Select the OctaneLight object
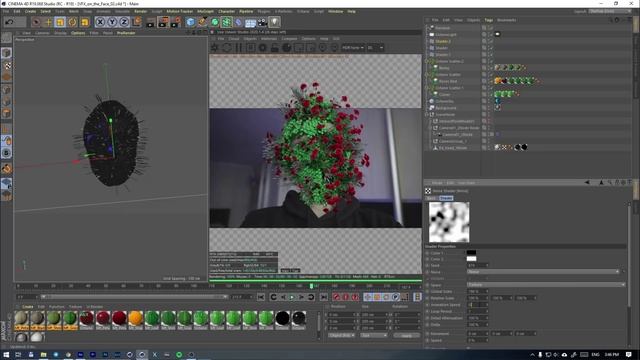The width and height of the screenshot is (640, 360). tap(446, 34)
